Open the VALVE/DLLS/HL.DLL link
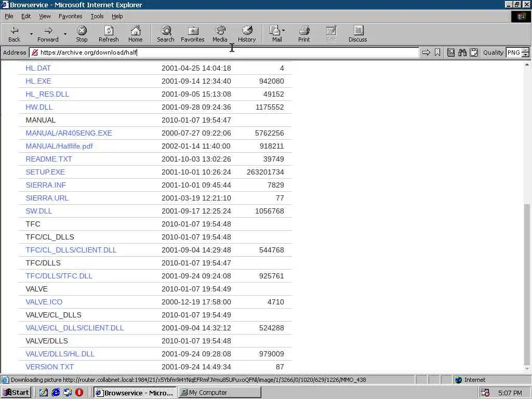 [60, 354]
